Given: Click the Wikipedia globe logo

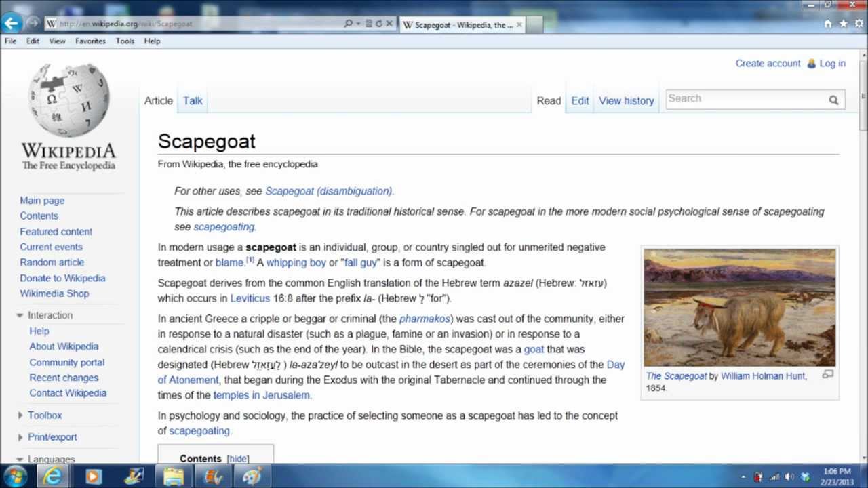Looking at the screenshot, I should (x=68, y=100).
